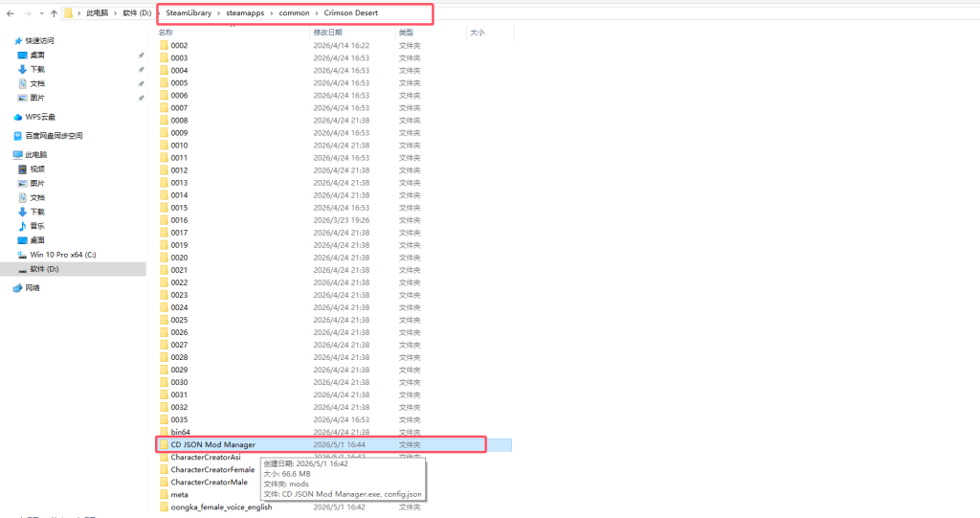Select folder 0016 icon
The height and width of the screenshot is (518, 980).
click(x=164, y=220)
